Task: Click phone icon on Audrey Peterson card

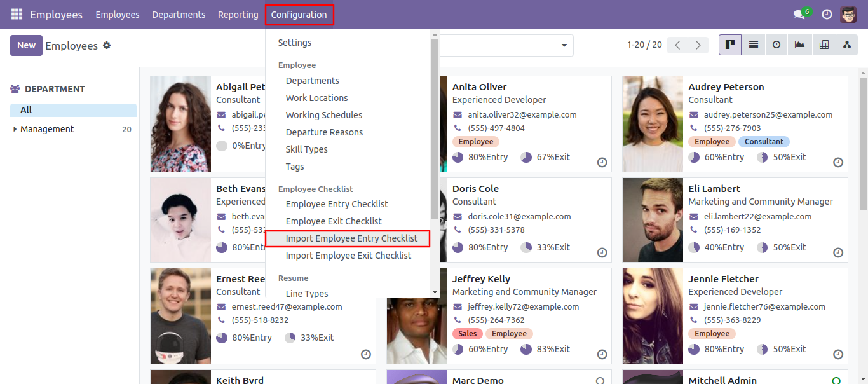Action: (693, 128)
